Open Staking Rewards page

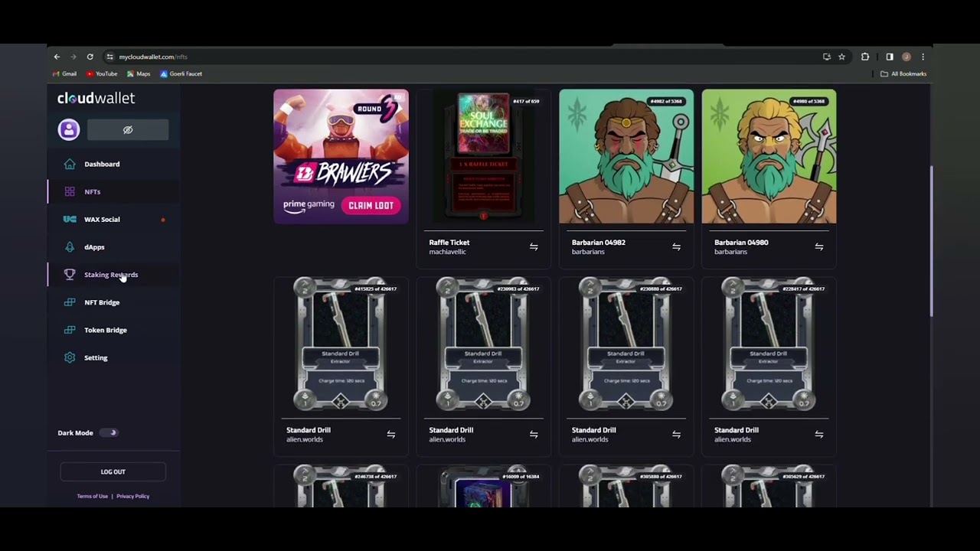click(111, 275)
